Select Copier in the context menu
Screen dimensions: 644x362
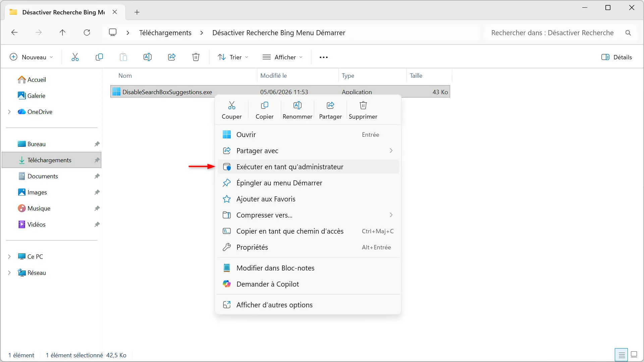265,110
